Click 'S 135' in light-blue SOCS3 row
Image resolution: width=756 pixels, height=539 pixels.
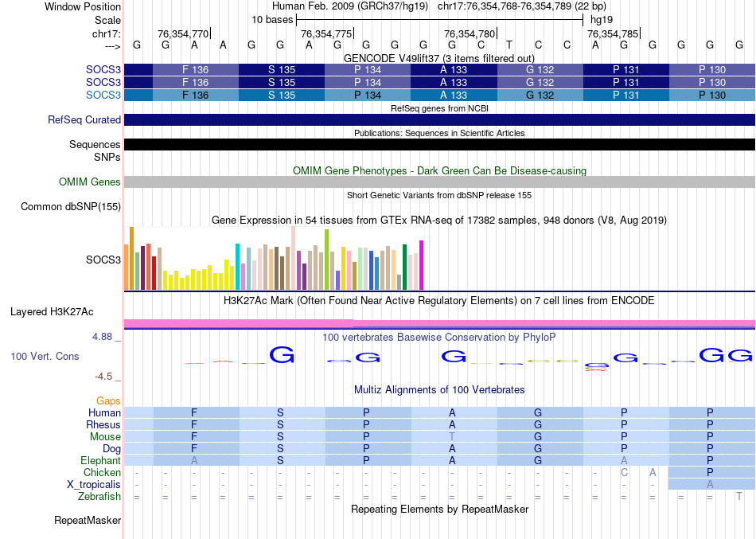(x=281, y=95)
